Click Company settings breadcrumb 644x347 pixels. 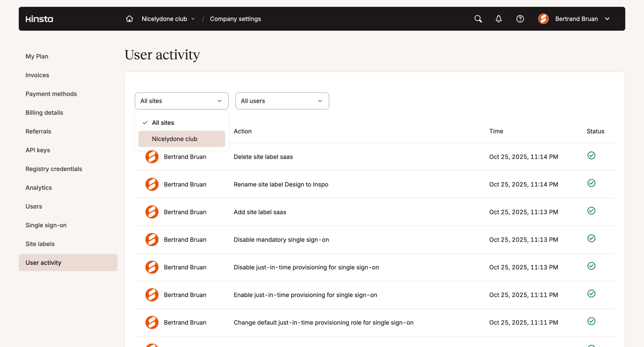click(236, 19)
